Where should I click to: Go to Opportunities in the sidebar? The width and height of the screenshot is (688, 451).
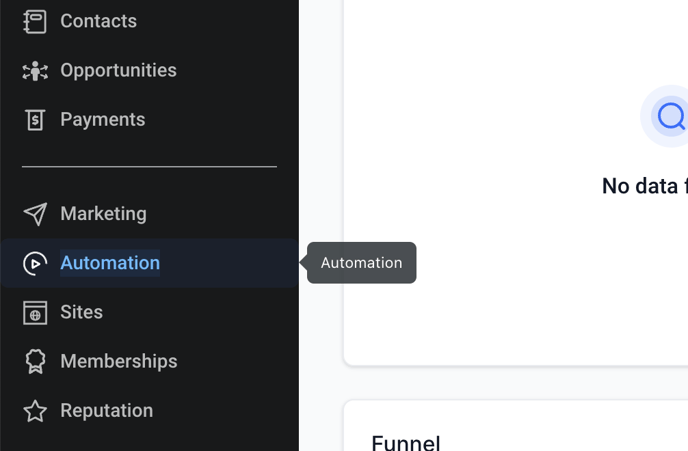[118, 70]
